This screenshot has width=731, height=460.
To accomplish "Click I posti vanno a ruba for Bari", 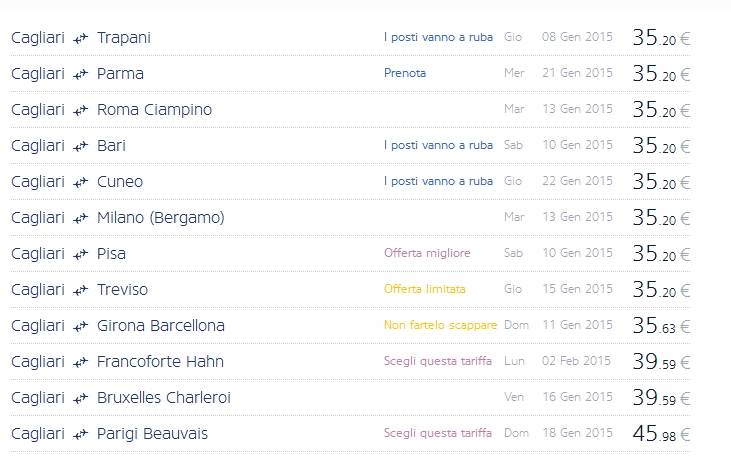I will (x=438, y=145).
